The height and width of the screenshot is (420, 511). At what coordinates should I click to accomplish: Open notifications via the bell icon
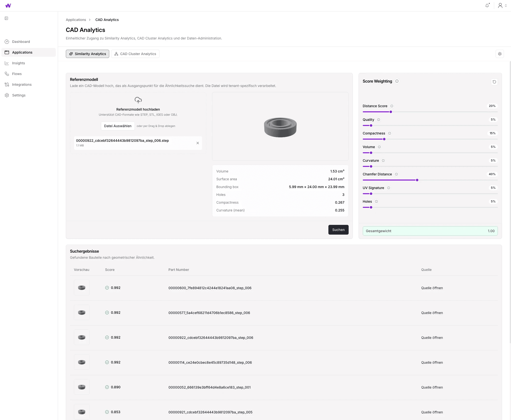[x=487, y=5]
